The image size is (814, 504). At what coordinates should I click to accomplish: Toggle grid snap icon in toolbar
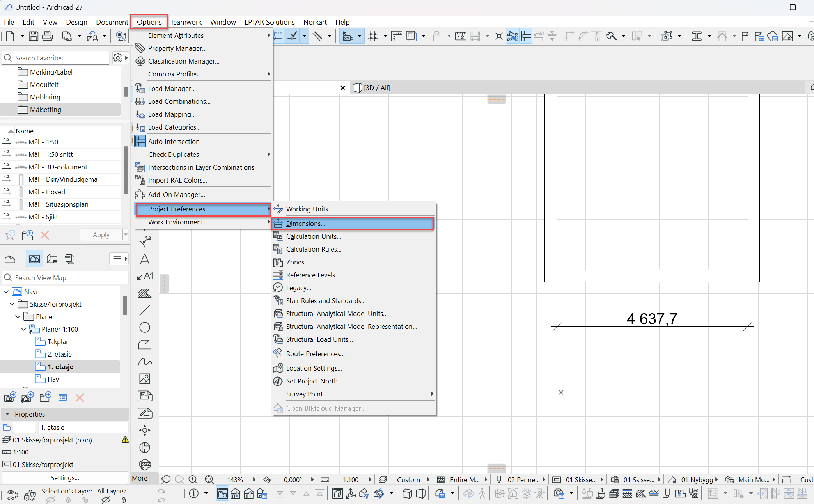[x=373, y=36]
